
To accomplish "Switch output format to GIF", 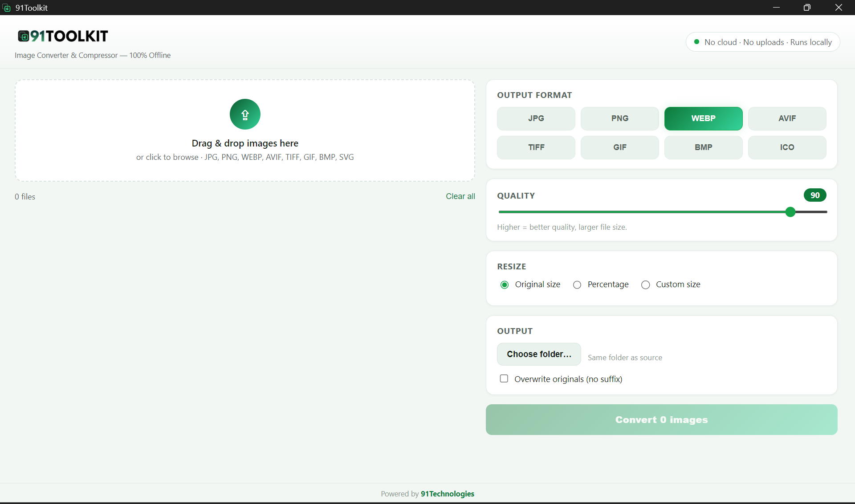I will tap(620, 147).
